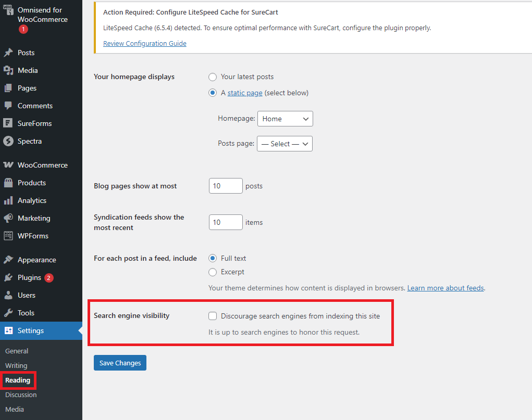The height and width of the screenshot is (420, 532).
Task: Click the Save Changes button
Action: tap(120, 363)
